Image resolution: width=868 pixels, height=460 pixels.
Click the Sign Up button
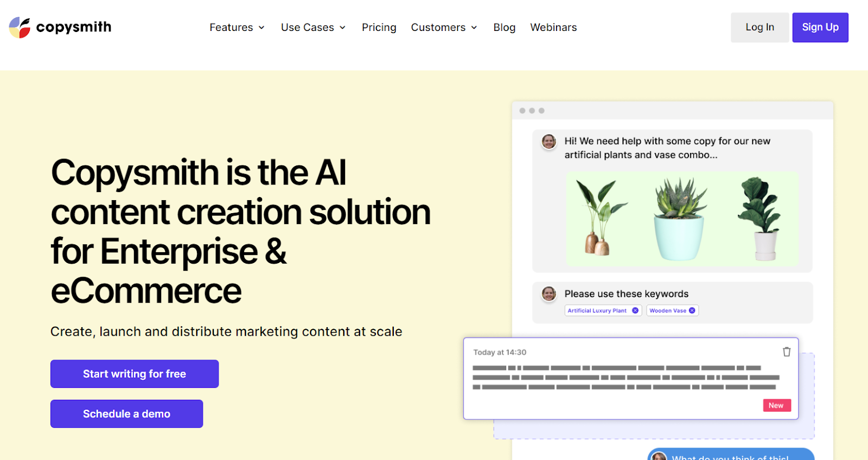tap(820, 27)
